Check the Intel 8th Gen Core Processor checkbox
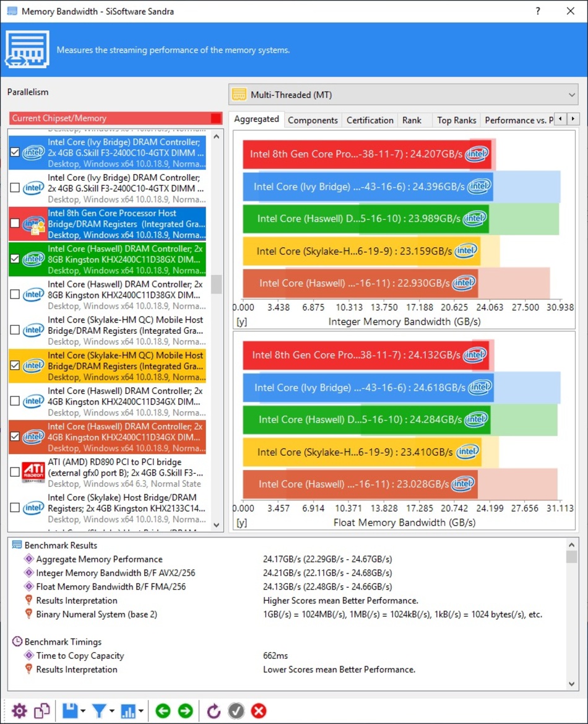 coord(15,223)
